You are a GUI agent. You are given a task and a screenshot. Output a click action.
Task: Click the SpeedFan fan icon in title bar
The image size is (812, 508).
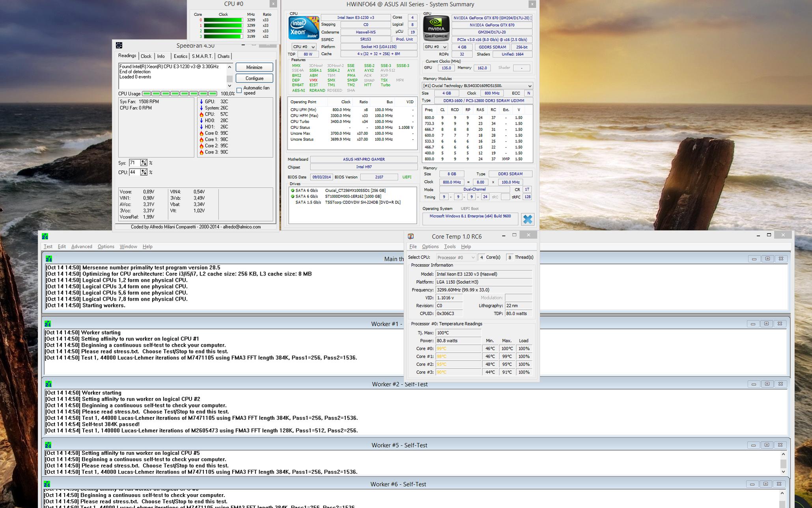tap(119, 45)
